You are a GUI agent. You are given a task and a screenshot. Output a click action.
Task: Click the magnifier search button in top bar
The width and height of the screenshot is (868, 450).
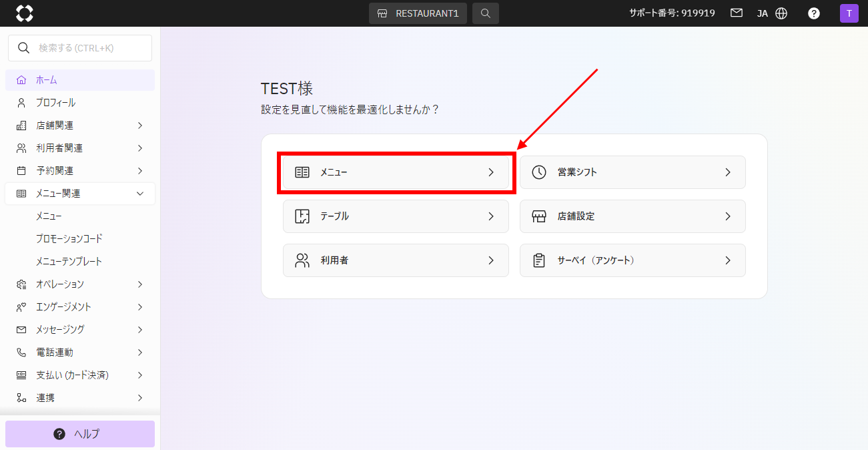point(486,13)
